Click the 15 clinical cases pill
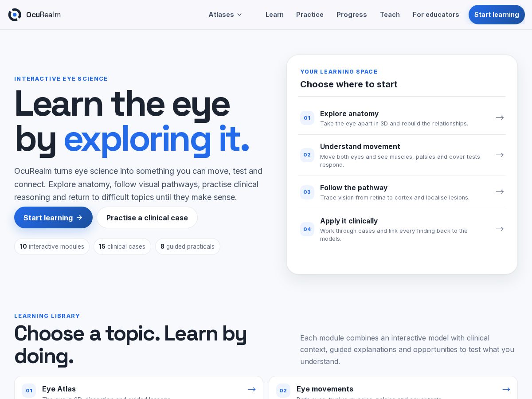The height and width of the screenshot is (399, 532). (x=122, y=246)
